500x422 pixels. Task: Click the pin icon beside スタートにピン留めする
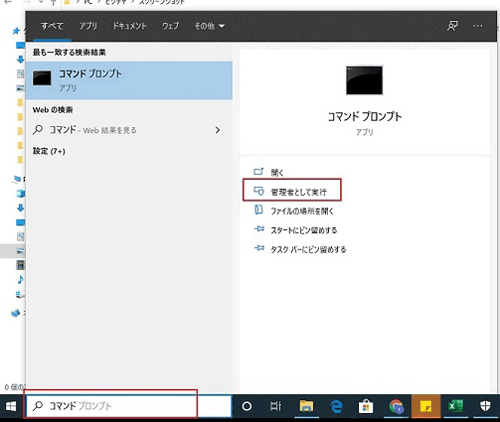[x=259, y=229]
